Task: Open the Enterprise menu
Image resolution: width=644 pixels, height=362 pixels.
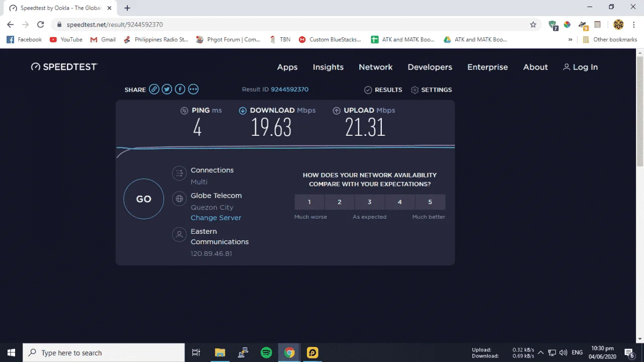Action: 488,67
